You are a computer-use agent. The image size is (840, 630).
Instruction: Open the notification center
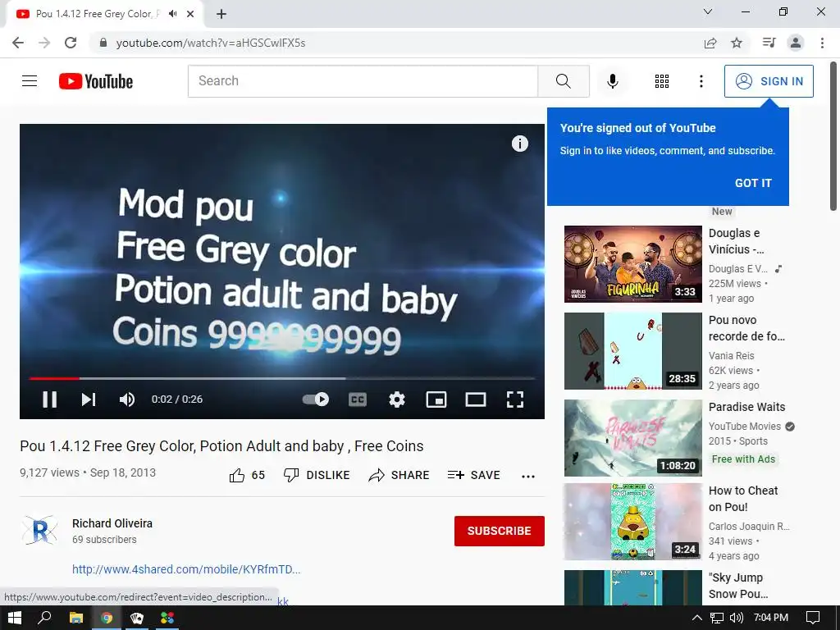coord(813,618)
